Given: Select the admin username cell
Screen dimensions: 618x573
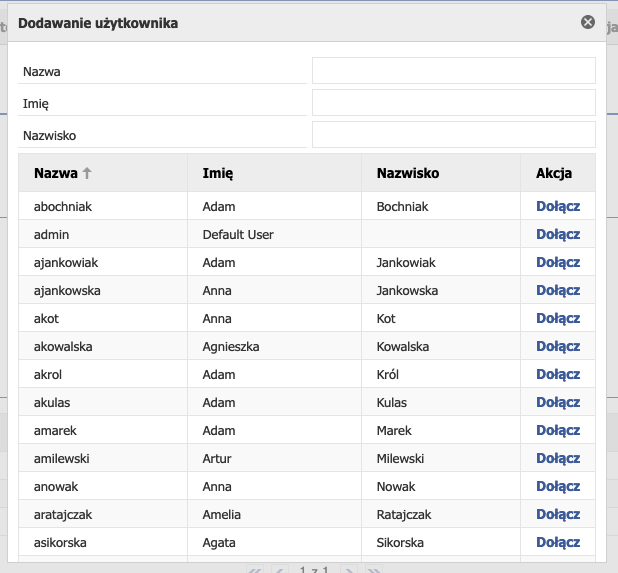Looking at the screenshot, I should pos(103,234).
